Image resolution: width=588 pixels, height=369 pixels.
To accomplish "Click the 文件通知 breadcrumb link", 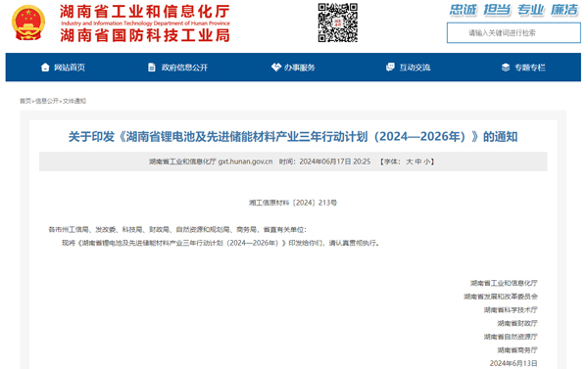I will 74,101.
